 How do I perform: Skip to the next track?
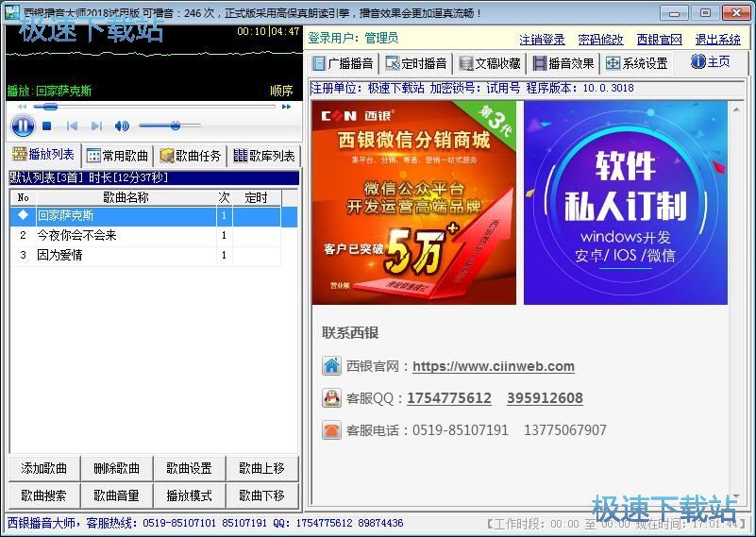pyautogui.click(x=96, y=126)
